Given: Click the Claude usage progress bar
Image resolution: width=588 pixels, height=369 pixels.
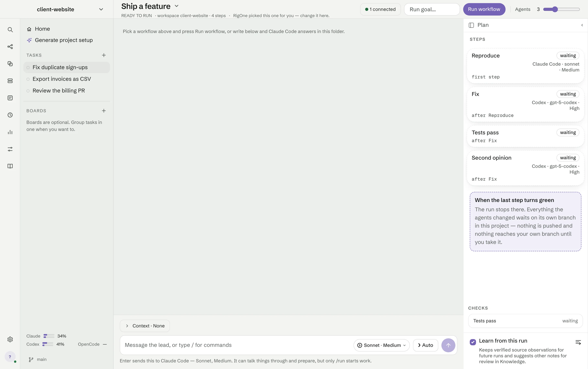Looking at the screenshot, I should point(49,336).
